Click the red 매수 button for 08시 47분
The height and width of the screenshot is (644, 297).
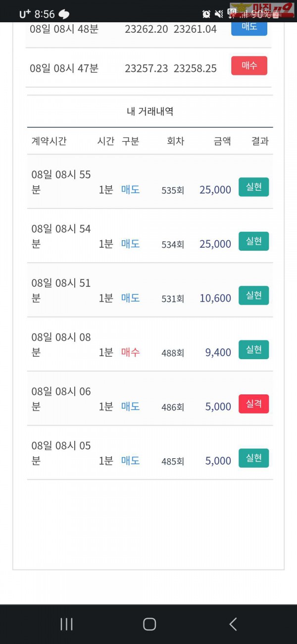(x=249, y=65)
